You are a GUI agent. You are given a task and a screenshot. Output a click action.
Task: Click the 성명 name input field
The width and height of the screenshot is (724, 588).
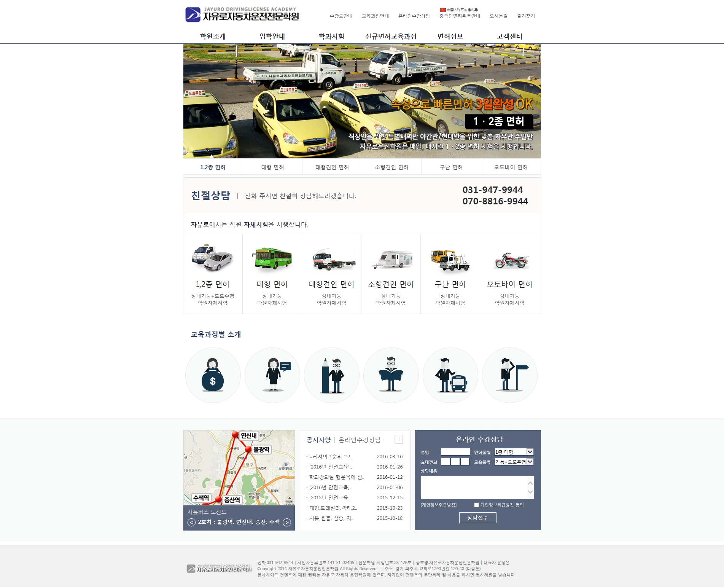(x=455, y=452)
